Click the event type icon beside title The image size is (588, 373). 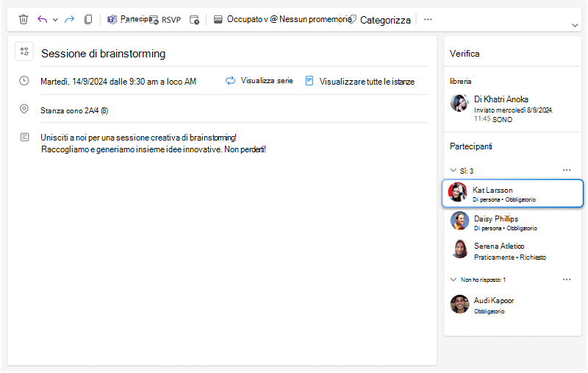click(24, 51)
